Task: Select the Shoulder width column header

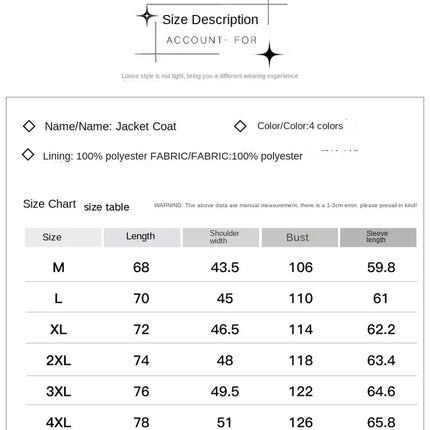Action: coord(221,237)
